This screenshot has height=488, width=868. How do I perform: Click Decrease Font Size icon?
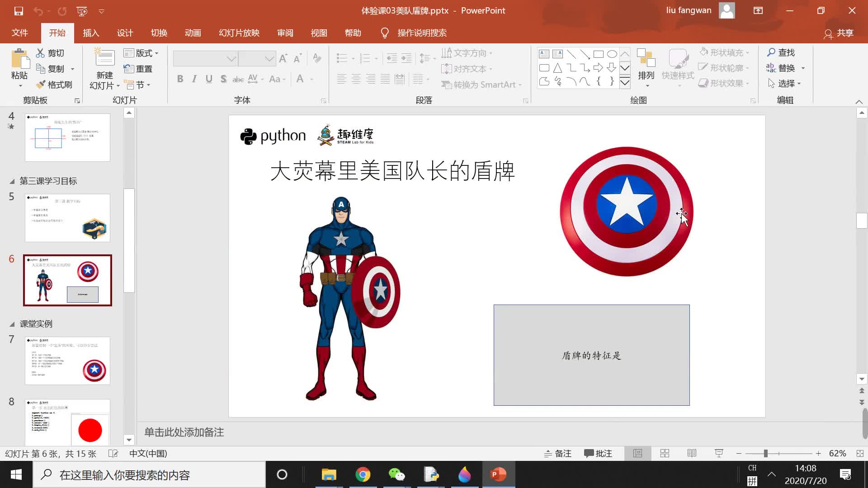[297, 58]
